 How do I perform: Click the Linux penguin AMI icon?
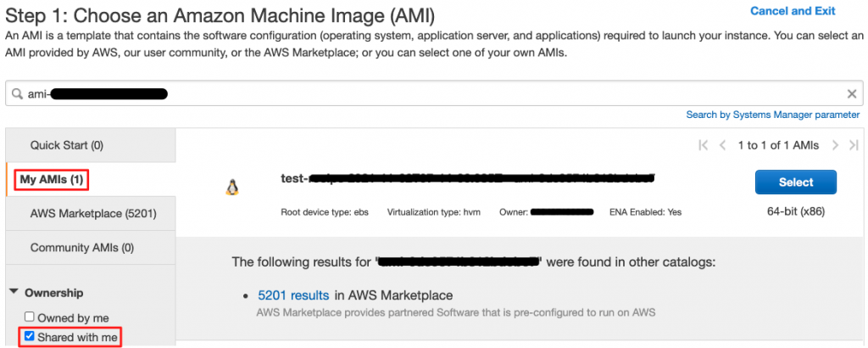[x=232, y=188]
